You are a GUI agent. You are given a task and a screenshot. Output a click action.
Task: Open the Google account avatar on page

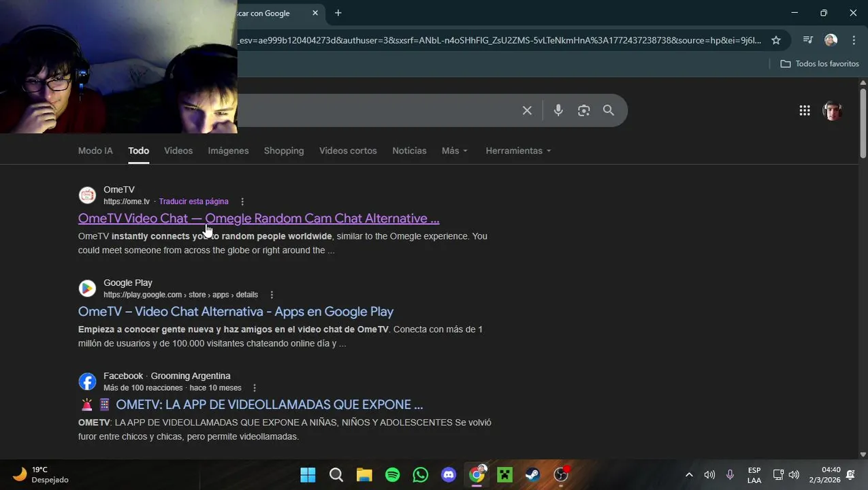tap(833, 110)
